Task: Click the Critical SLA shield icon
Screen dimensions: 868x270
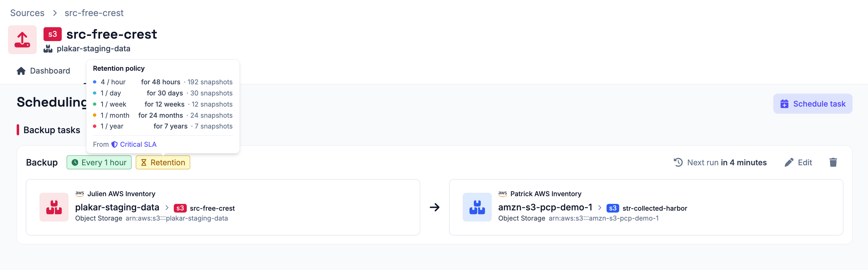Action: [115, 144]
